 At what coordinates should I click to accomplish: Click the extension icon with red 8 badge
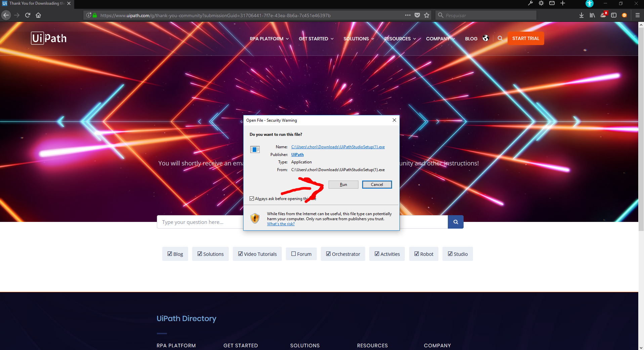coord(604,15)
